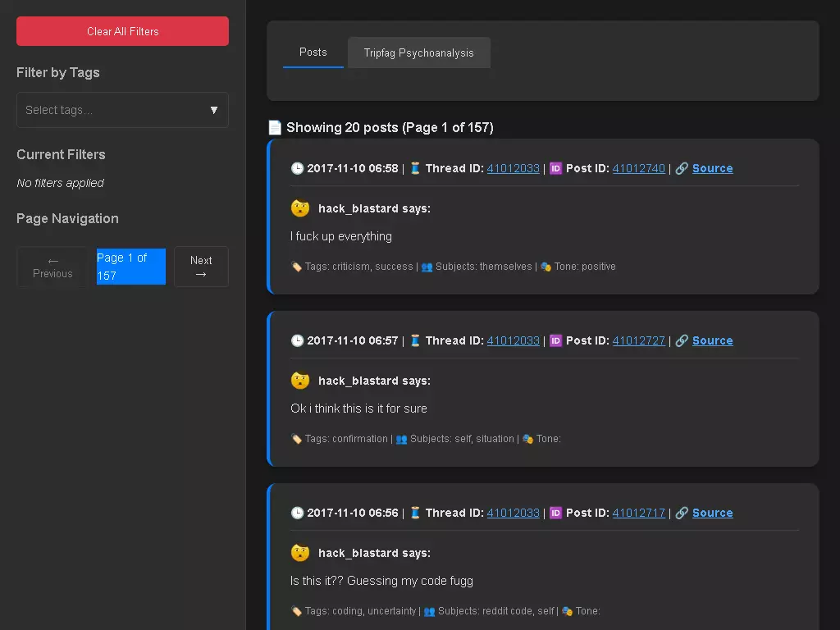This screenshot has width=840, height=630.
Task: Click tag icon before 'Tags: criticism, success'
Action: 296,267
